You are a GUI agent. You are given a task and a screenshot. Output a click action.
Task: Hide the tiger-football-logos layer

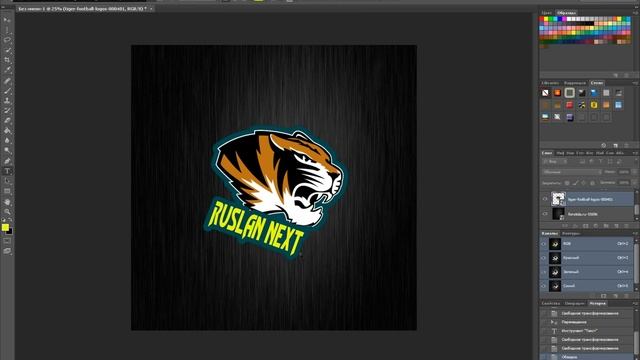pos(545,199)
